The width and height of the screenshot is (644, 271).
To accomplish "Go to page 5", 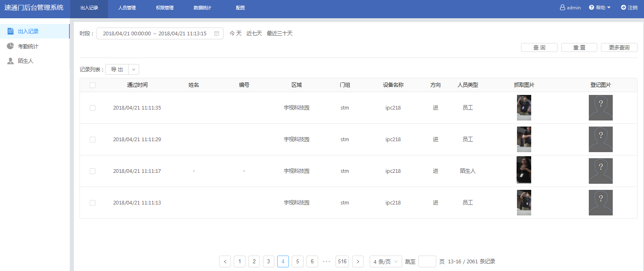I will 297,262.
